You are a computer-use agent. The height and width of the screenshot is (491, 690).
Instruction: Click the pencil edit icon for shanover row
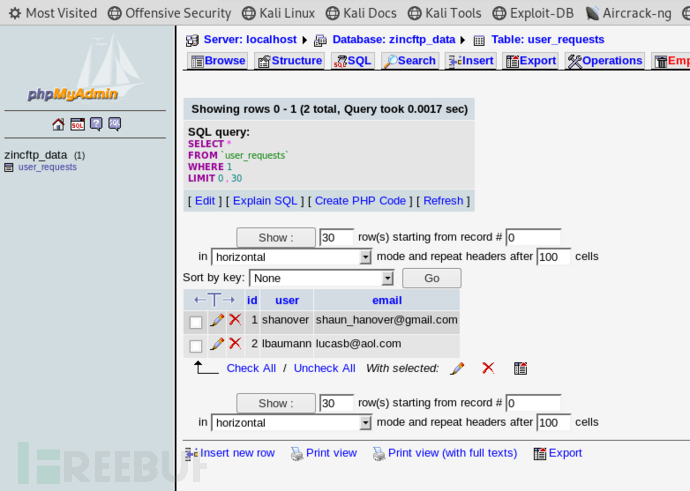217,320
